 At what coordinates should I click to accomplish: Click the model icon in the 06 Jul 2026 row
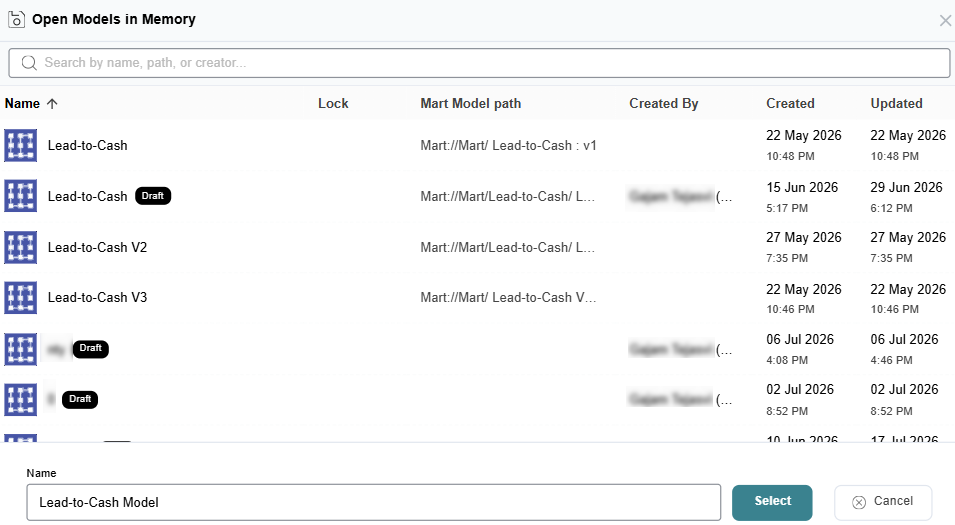(21, 349)
